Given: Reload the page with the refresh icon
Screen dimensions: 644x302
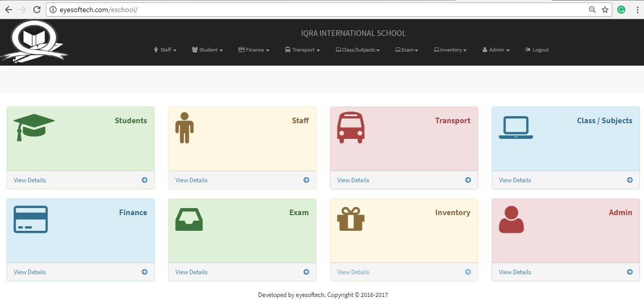Looking at the screenshot, I should coord(36,10).
